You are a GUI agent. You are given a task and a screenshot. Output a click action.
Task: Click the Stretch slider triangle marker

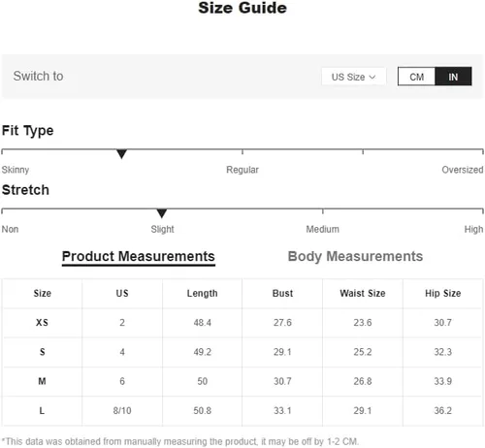point(162,213)
